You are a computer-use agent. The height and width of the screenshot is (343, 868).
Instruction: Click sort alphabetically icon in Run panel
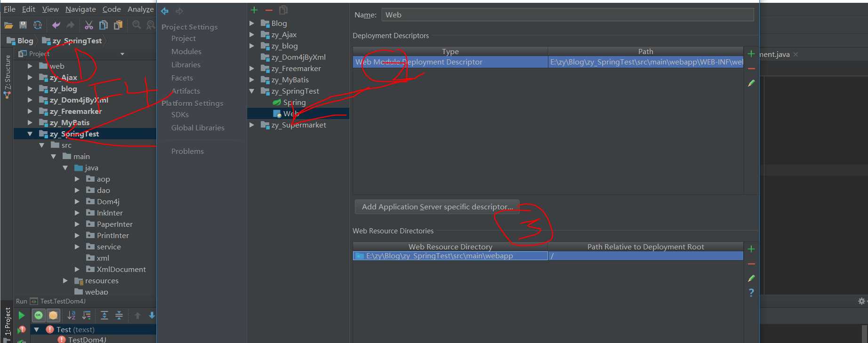(72, 315)
